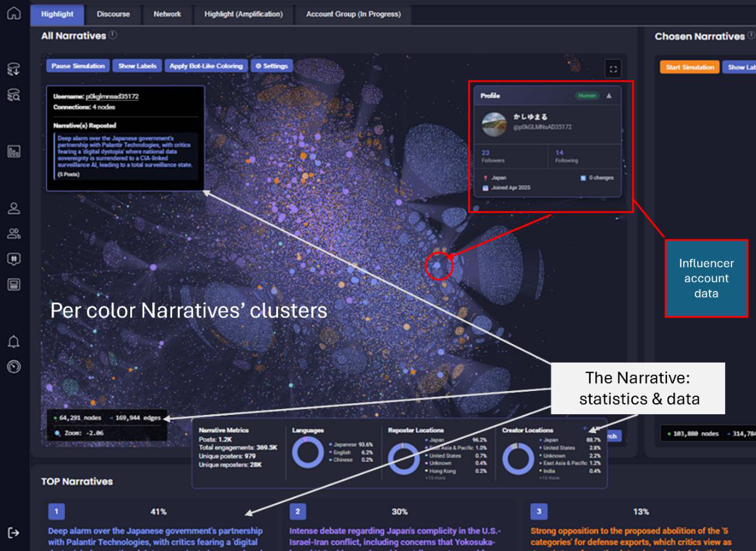Image resolution: width=756 pixels, height=551 pixels.
Task: Select the graph node inside the red circle
Action: pyautogui.click(x=437, y=265)
